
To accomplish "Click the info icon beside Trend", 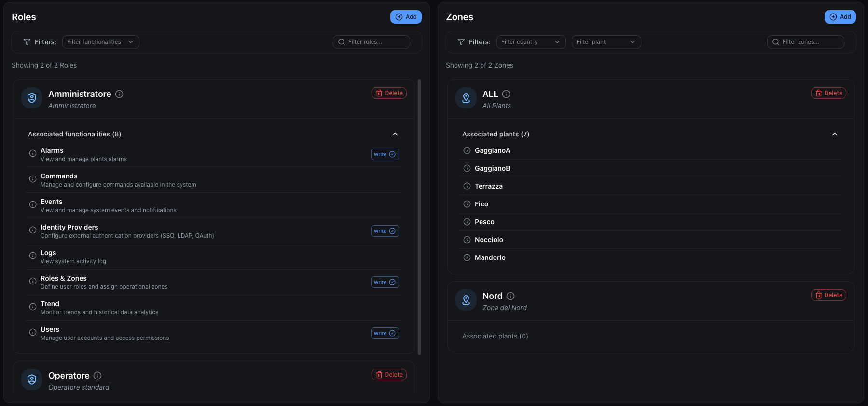I will (x=33, y=307).
